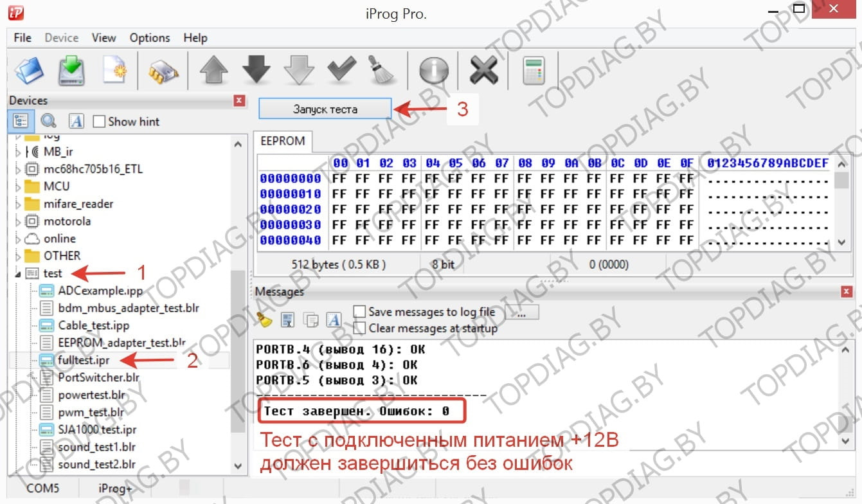Select SJA1000 test.ipr in the tree
The width and height of the screenshot is (862, 504).
(97, 429)
